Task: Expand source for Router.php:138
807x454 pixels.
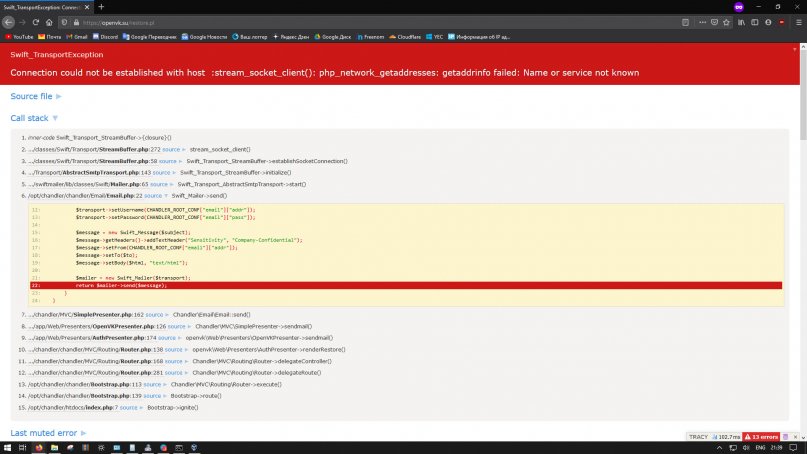Action: point(176,350)
